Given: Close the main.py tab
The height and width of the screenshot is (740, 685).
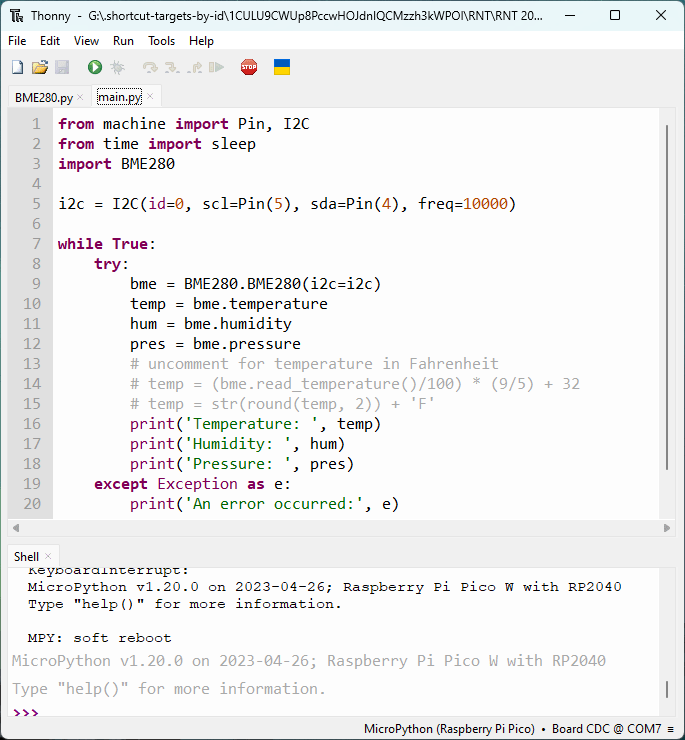Looking at the screenshot, I should coord(150,96).
